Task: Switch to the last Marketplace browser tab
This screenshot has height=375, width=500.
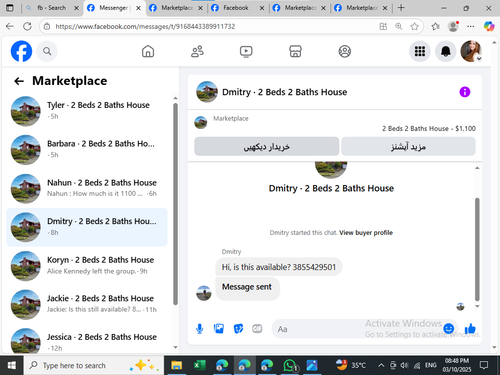Action: (362, 8)
